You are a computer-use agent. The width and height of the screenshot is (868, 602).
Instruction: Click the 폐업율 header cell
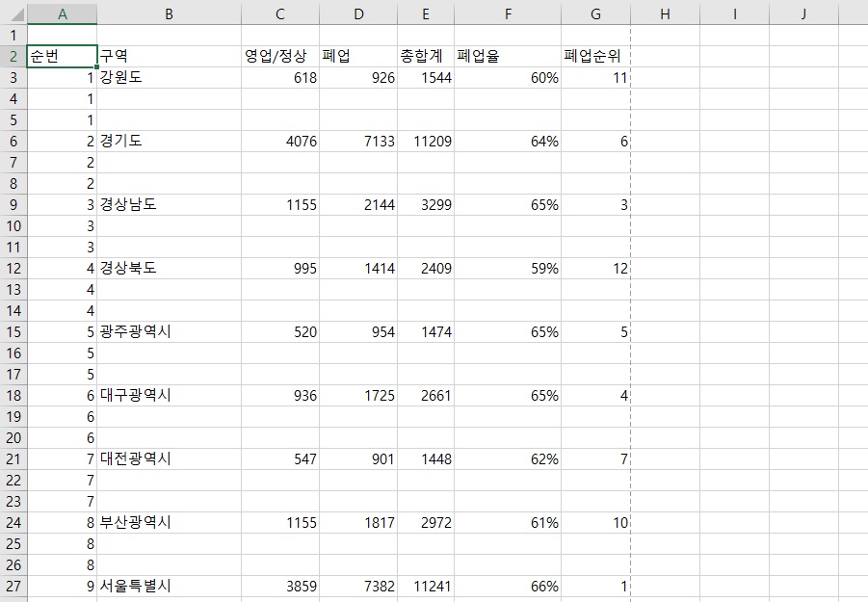coord(508,57)
